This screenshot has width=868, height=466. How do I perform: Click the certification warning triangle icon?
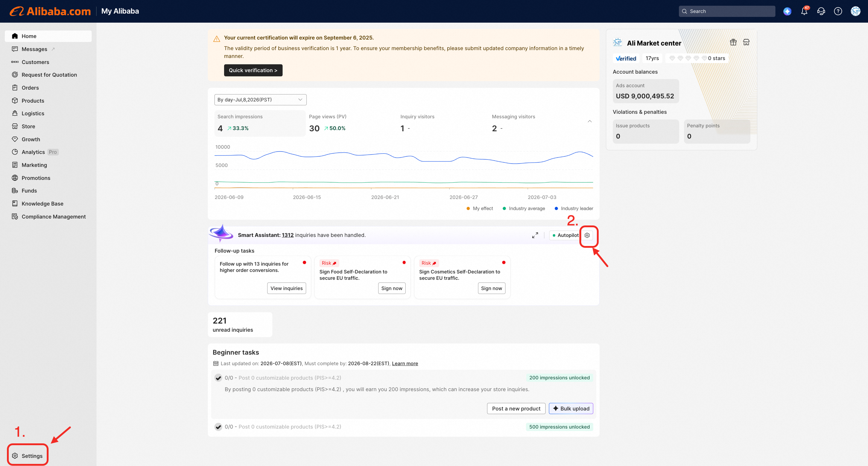coord(217,39)
